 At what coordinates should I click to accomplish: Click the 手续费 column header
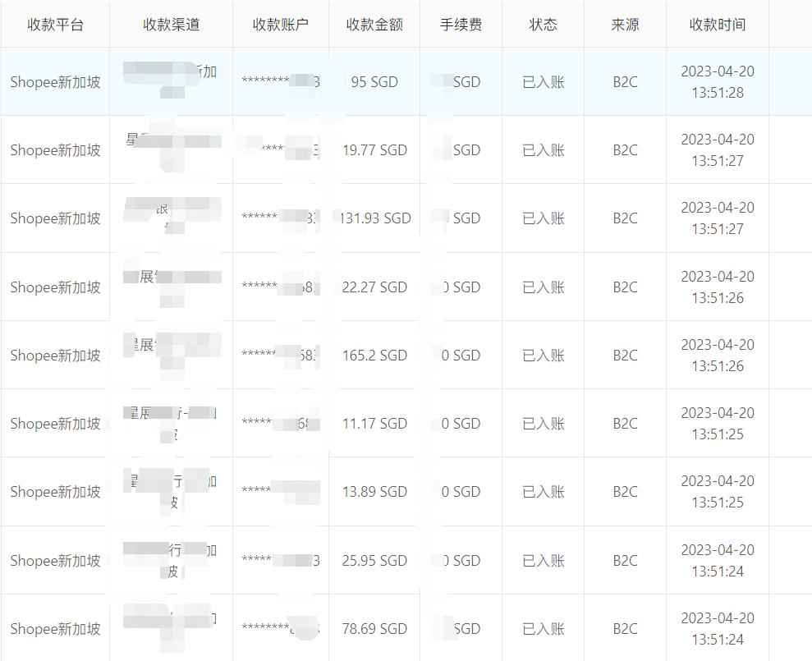[x=461, y=25]
